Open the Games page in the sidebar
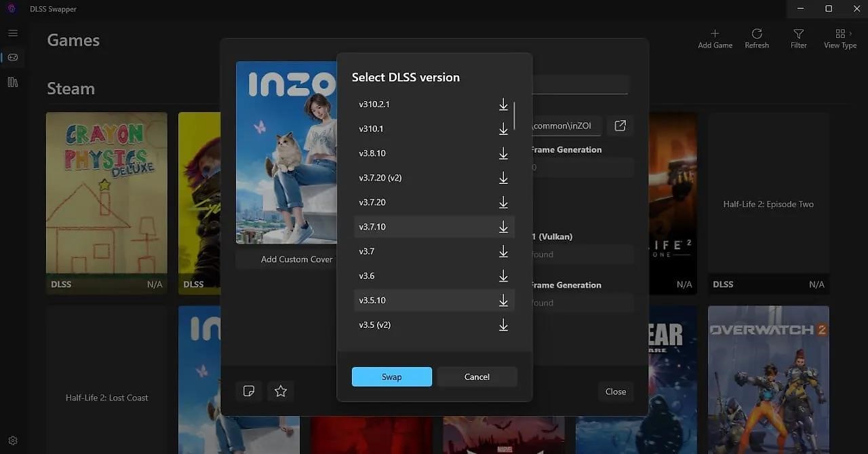This screenshot has width=868, height=454. point(13,58)
